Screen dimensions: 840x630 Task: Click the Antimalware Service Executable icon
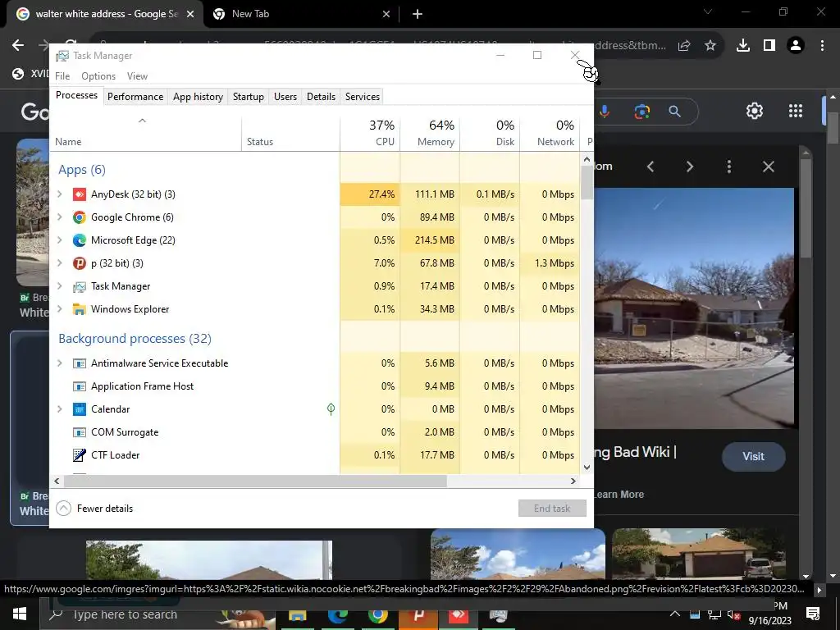[80, 363]
